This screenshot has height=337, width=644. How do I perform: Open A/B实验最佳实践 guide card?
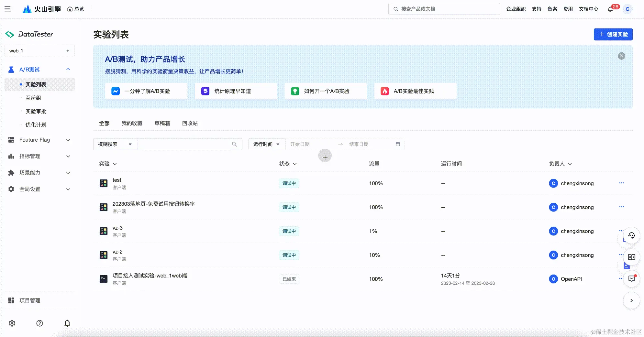point(415,91)
